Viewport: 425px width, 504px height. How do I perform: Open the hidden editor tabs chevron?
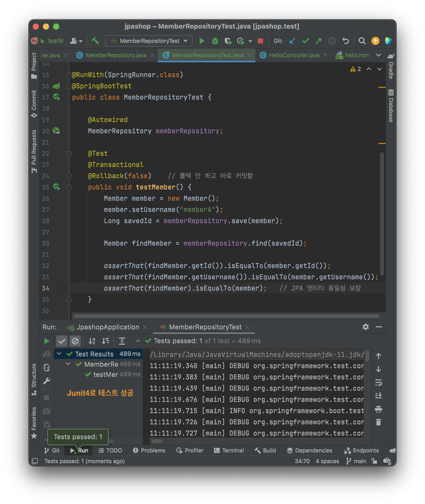point(378,55)
